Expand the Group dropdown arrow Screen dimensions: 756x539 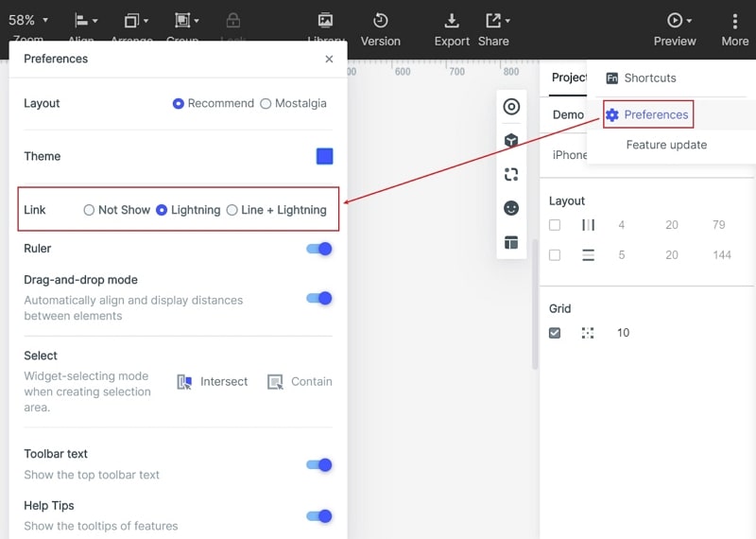(x=197, y=21)
